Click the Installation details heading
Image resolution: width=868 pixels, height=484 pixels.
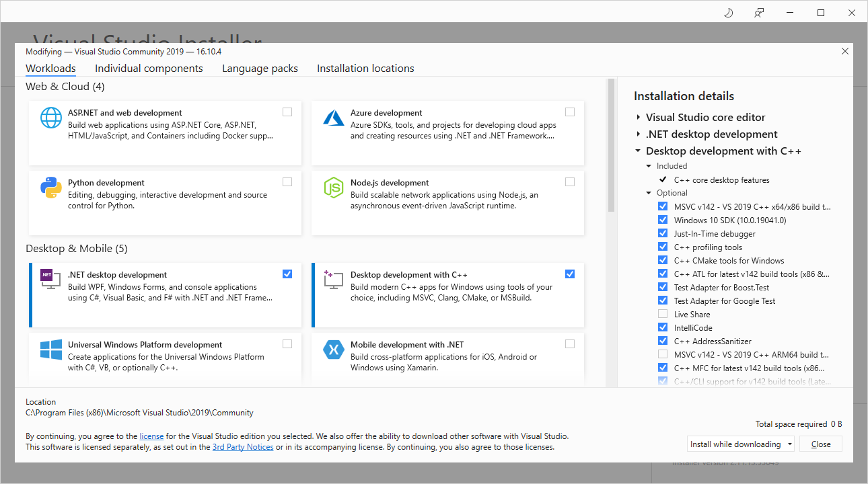coord(684,96)
